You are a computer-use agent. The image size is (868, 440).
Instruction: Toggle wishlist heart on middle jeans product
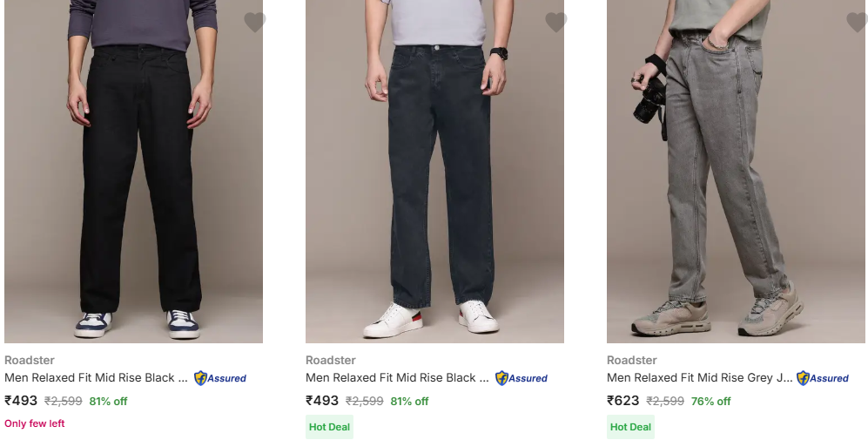(555, 23)
